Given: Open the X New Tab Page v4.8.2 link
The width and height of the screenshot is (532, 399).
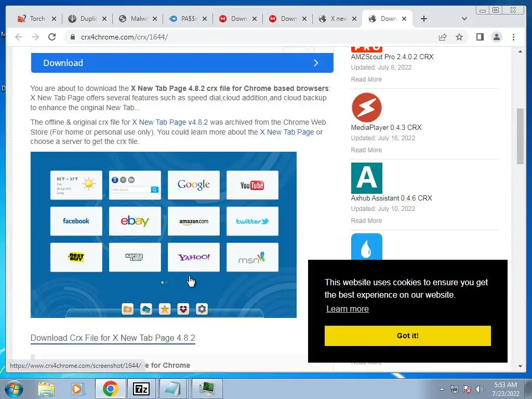Looking at the screenshot, I should 170,122.
